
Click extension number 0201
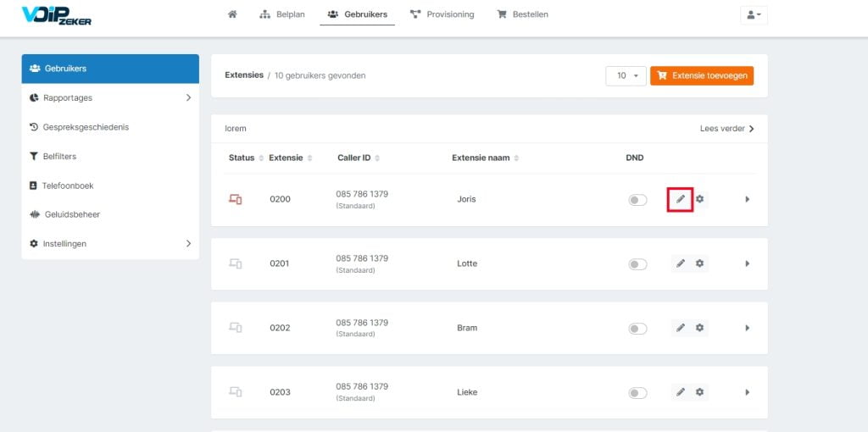pos(280,263)
